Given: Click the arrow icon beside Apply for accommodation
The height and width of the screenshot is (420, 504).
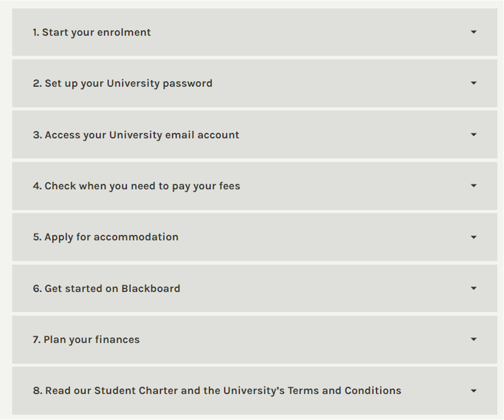Looking at the screenshot, I should pyautogui.click(x=474, y=237).
